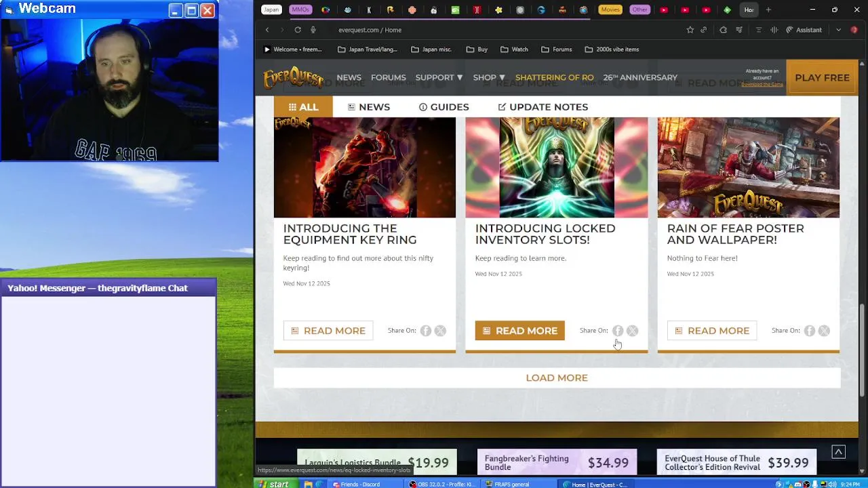The width and height of the screenshot is (868, 488).
Task: Reload the page with the refresh icon
Action: pos(298,30)
